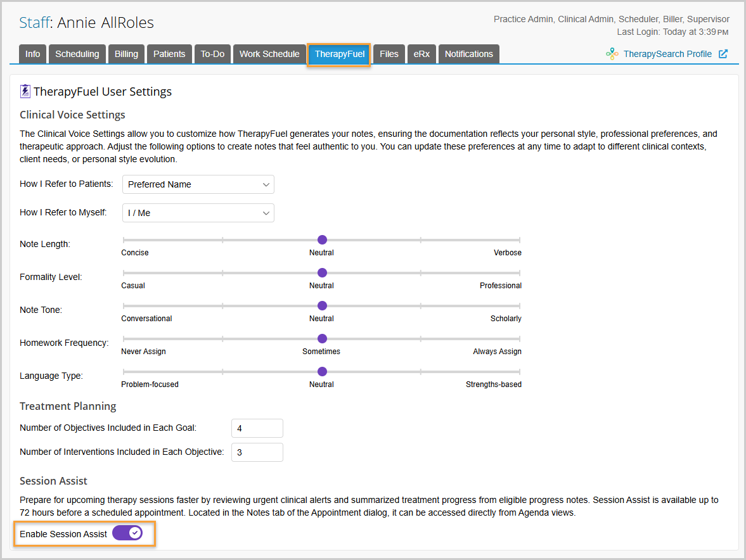Click the TherapyFuel lightning clipboard icon
Screen dimensions: 746x560
25,91
